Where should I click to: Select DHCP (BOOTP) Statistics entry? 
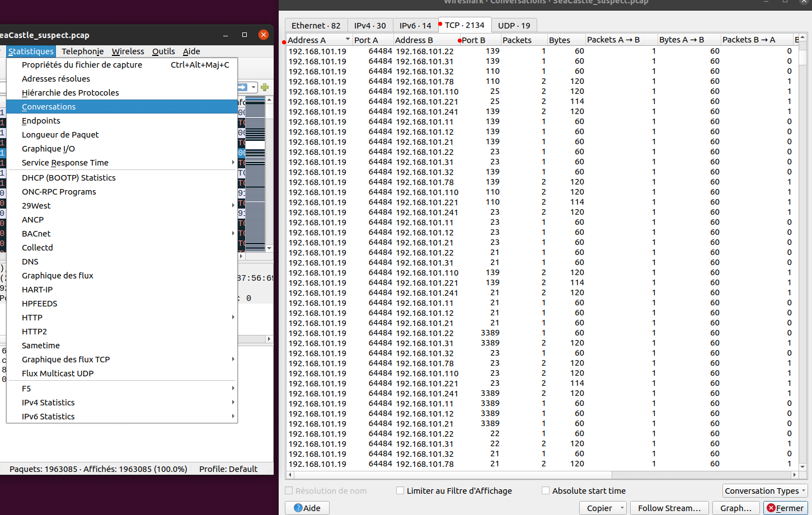(122, 178)
